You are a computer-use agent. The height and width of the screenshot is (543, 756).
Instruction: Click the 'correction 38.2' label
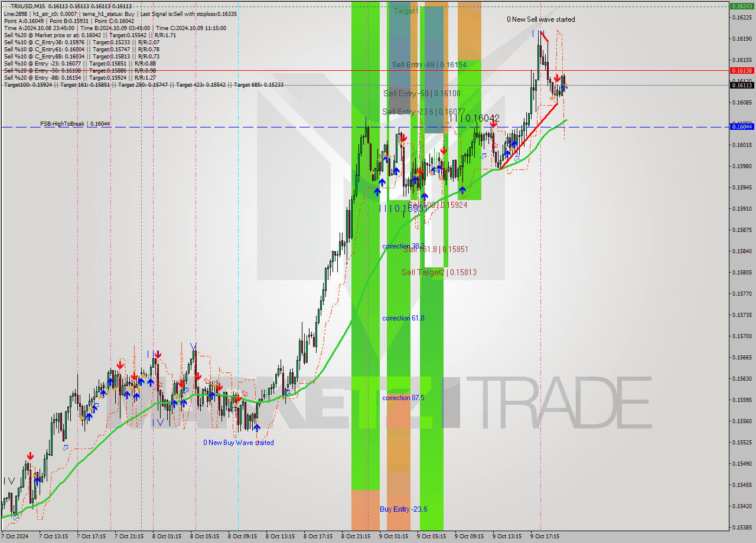[x=403, y=246]
